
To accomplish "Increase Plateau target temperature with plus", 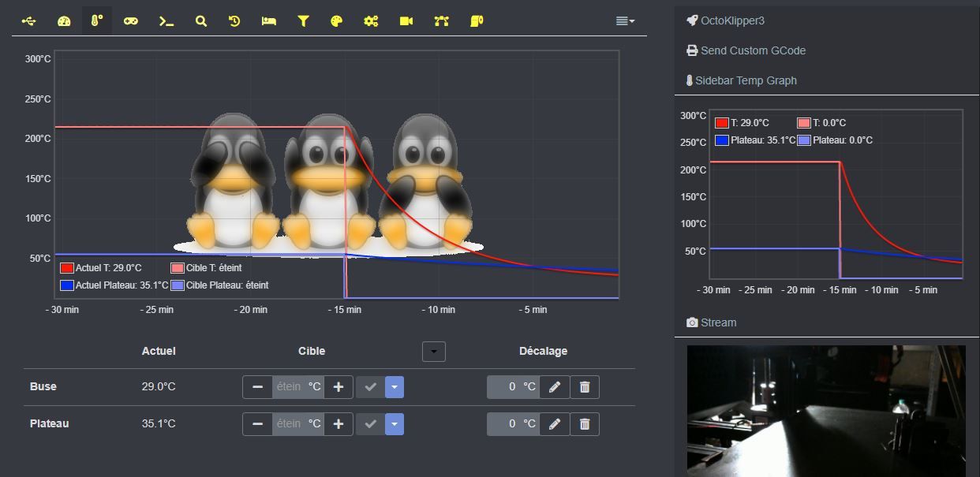I will [339, 424].
